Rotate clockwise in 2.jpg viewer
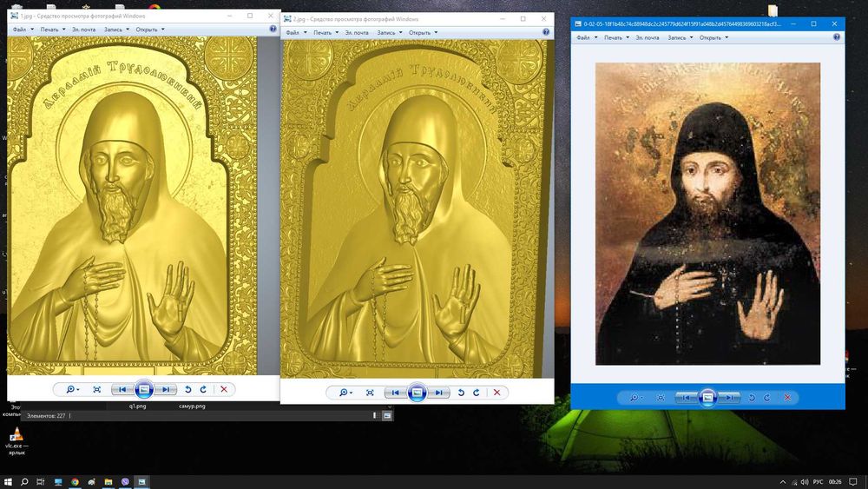The width and height of the screenshot is (868, 489). pos(476,393)
